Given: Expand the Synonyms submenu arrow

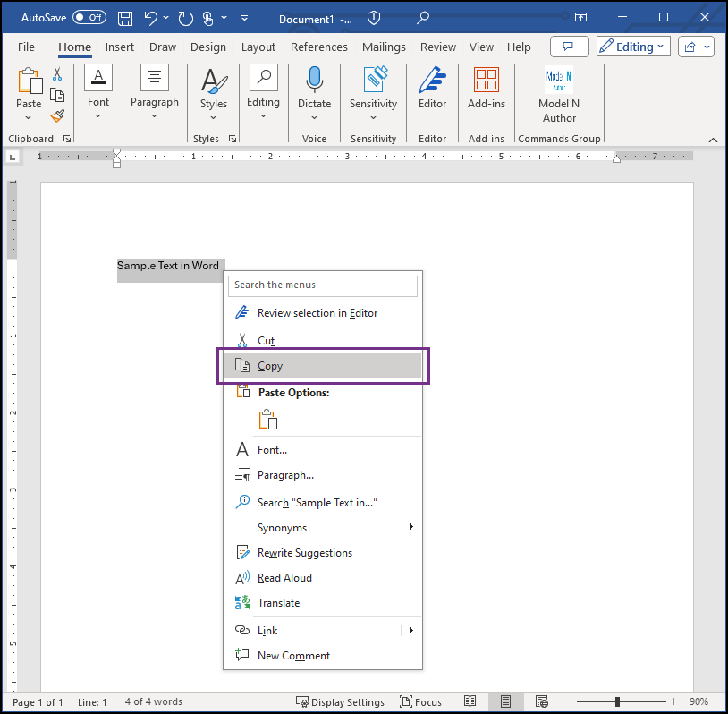Looking at the screenshot, I should [x=411, y=526].
